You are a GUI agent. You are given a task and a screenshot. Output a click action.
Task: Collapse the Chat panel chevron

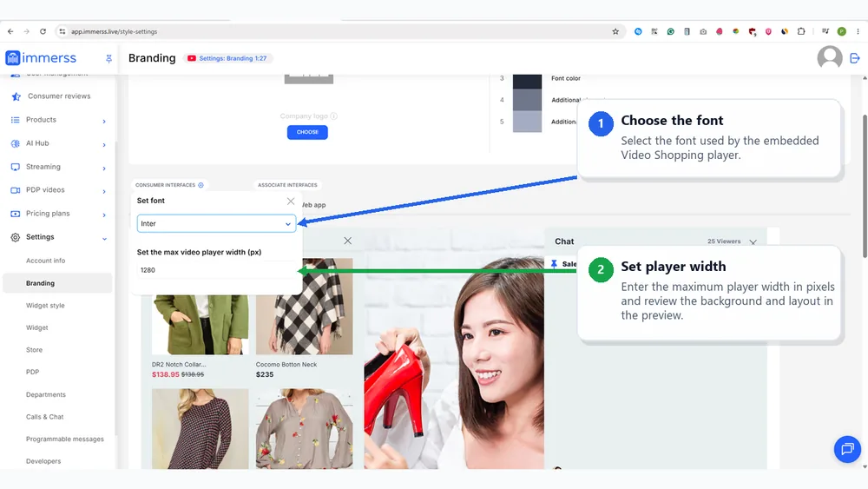point(753,242)
